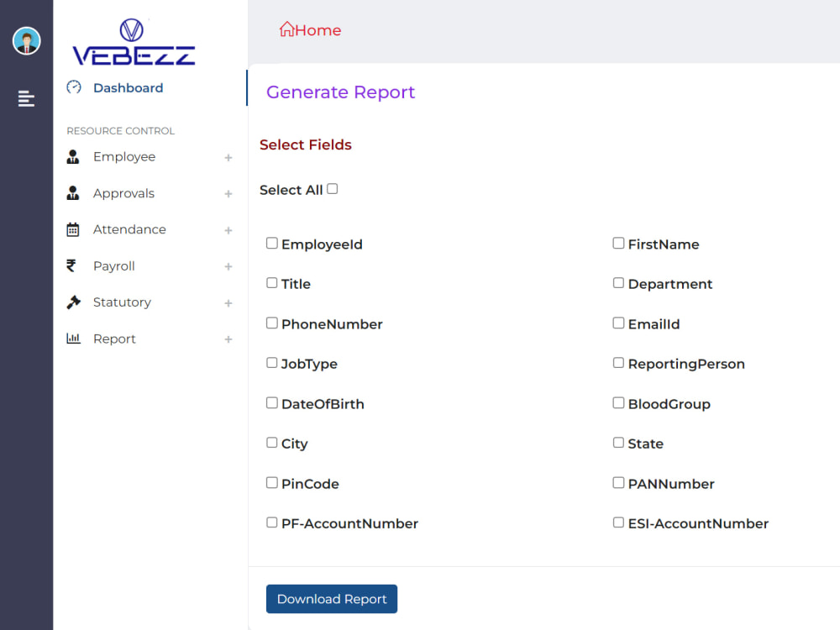
Task: Enable the Select All checkbox
Action: click(332, 188)
